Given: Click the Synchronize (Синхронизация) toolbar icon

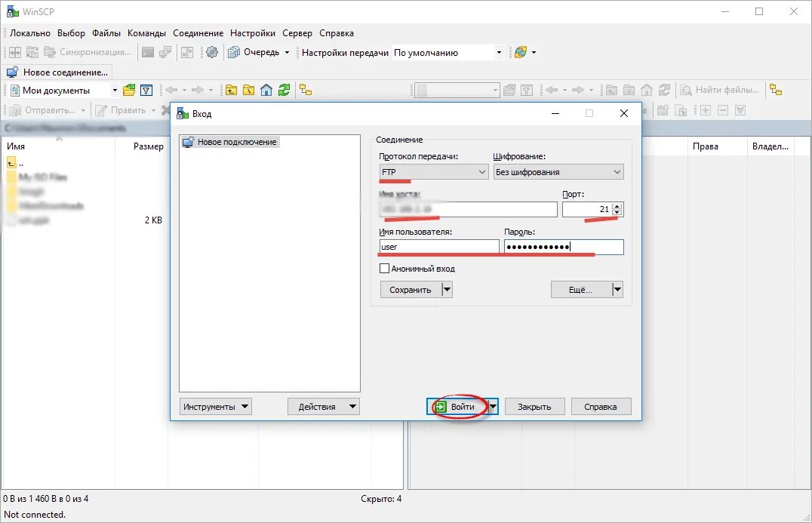Looking at the screenshot, I should pos(50,52).
